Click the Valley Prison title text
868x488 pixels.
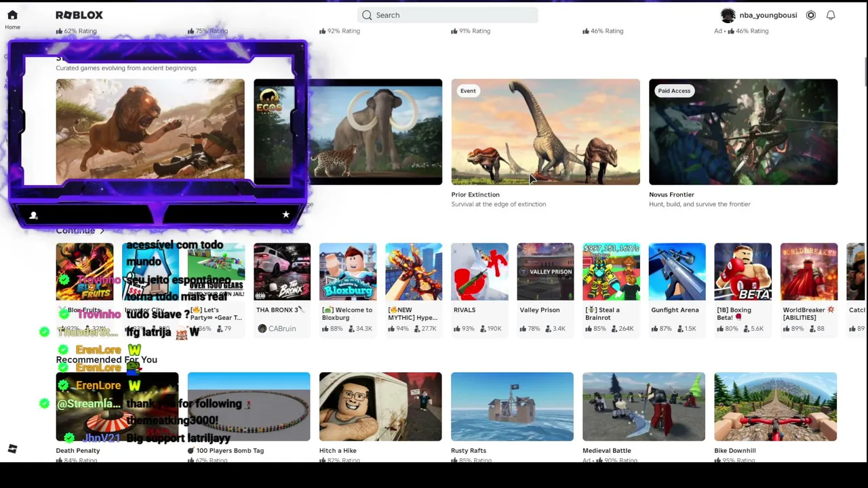540,310
